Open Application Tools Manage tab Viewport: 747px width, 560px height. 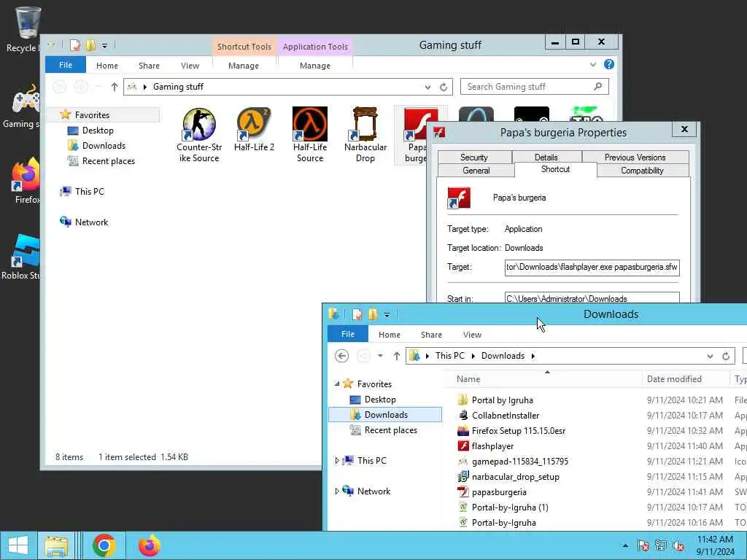click(x=315, y=66)
